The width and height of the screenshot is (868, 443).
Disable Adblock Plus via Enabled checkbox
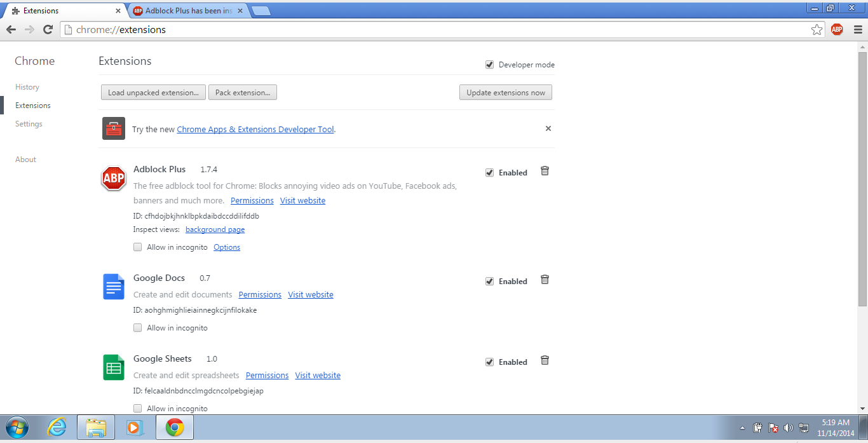[x=489, y=173]
